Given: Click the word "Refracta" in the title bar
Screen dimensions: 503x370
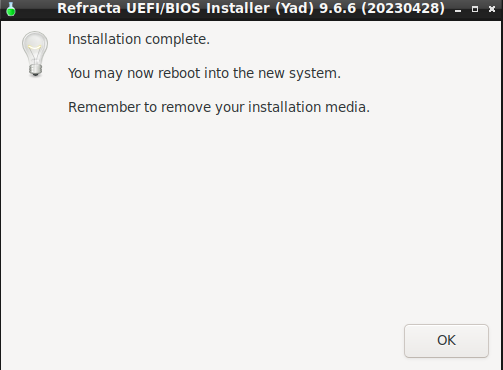Looking at the screenshot, I should click(x=89, y=8).
